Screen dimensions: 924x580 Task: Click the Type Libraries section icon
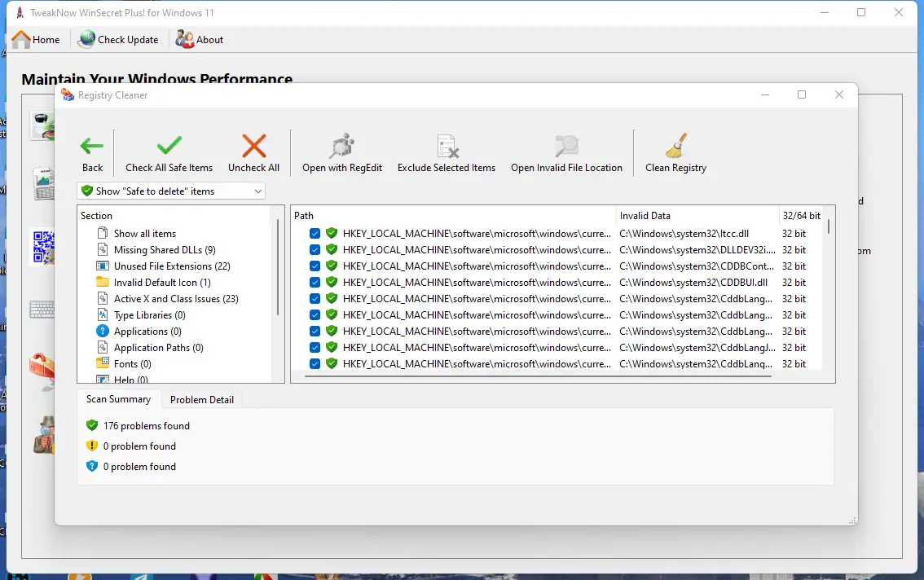103,314
